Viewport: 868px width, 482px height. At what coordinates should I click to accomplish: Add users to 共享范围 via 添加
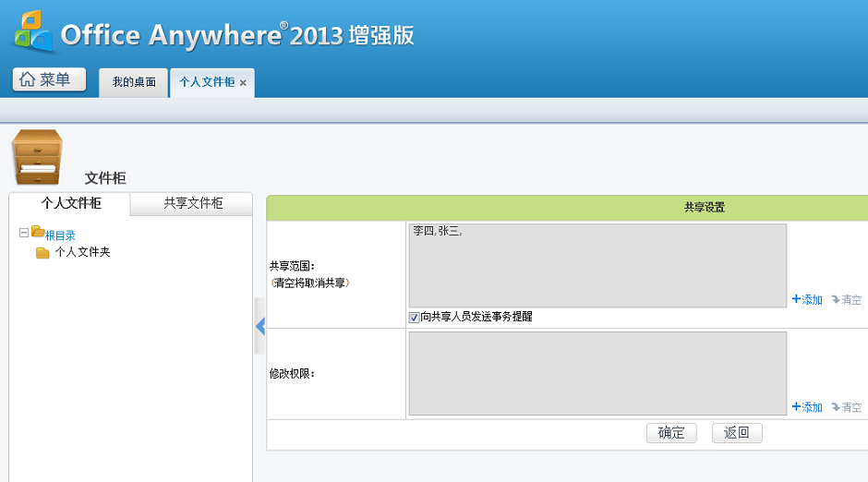click(x=807, y=299)
